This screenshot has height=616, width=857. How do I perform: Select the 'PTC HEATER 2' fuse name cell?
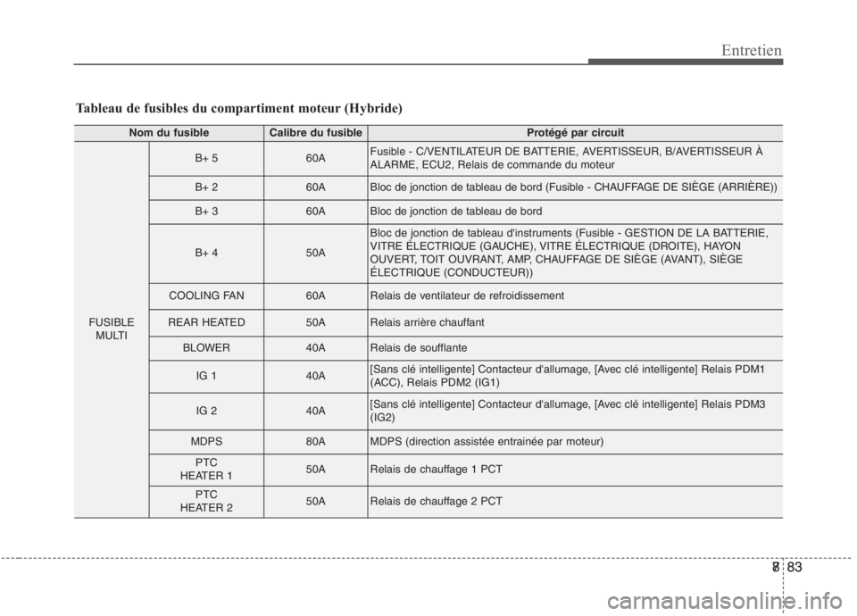point(206,501)
